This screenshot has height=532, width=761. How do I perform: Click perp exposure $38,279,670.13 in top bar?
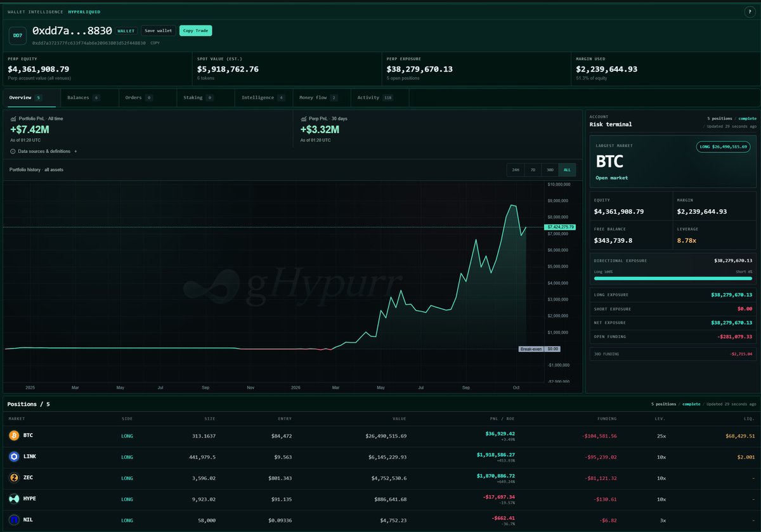tap(420, 69)
